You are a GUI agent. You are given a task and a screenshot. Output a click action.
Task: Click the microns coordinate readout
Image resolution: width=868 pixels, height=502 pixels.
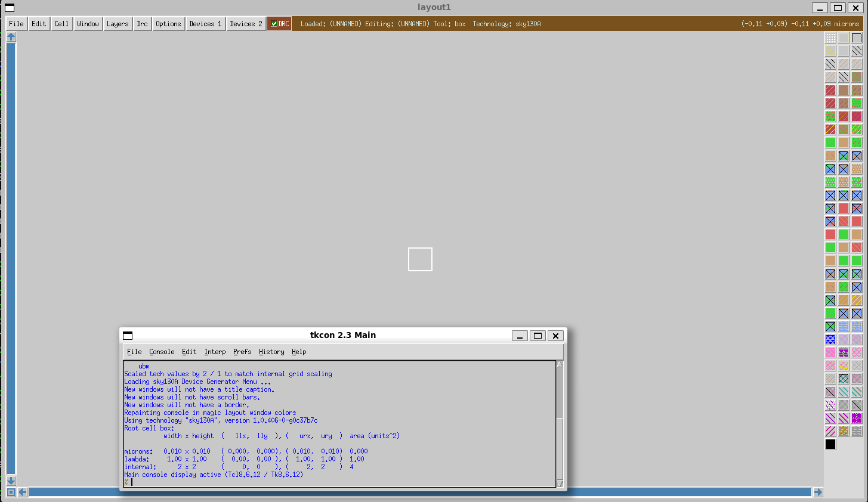(801, 24)
